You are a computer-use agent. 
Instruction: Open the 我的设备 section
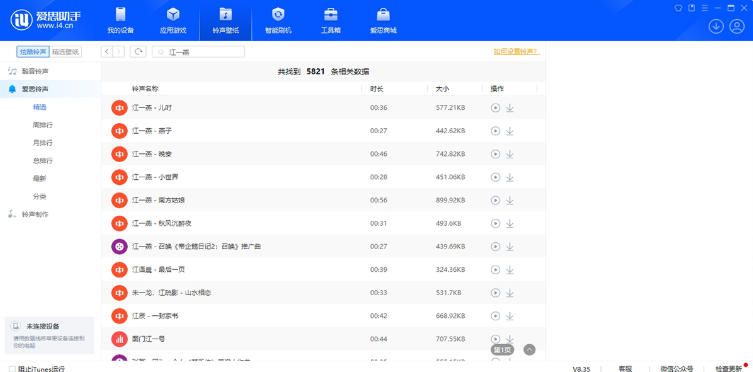[121, 21]
